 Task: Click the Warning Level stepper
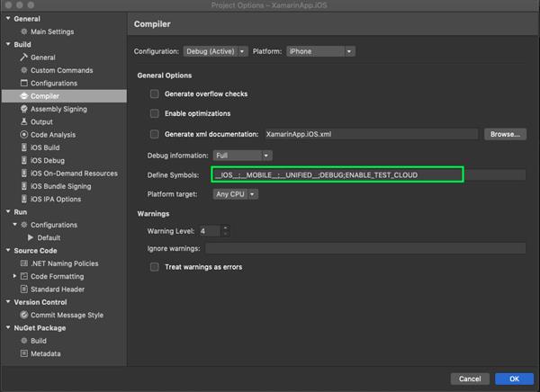tap(224, 231)
